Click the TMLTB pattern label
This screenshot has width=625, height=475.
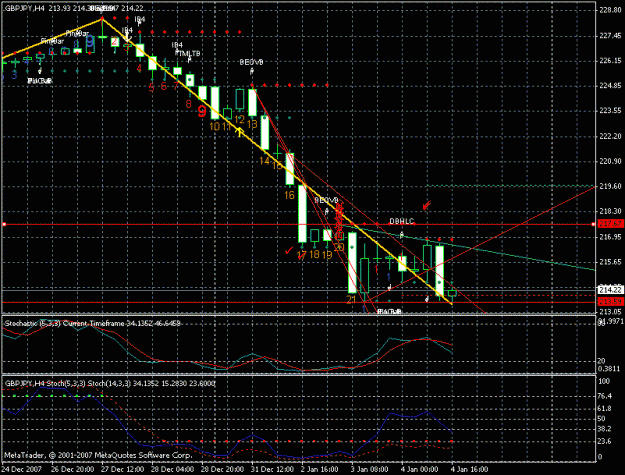click(189, 53)
